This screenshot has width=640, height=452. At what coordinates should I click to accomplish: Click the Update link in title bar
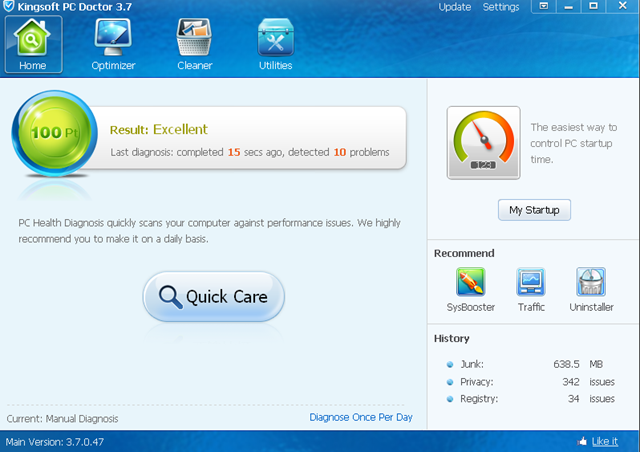click(x=455, y=7)
